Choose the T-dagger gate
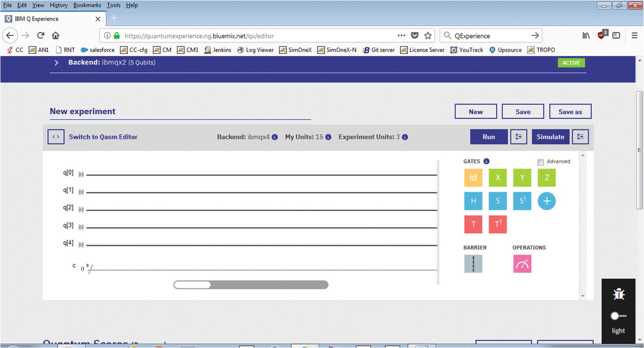The width and height of the screenshot is (644, 348). [x=498, y=224]
